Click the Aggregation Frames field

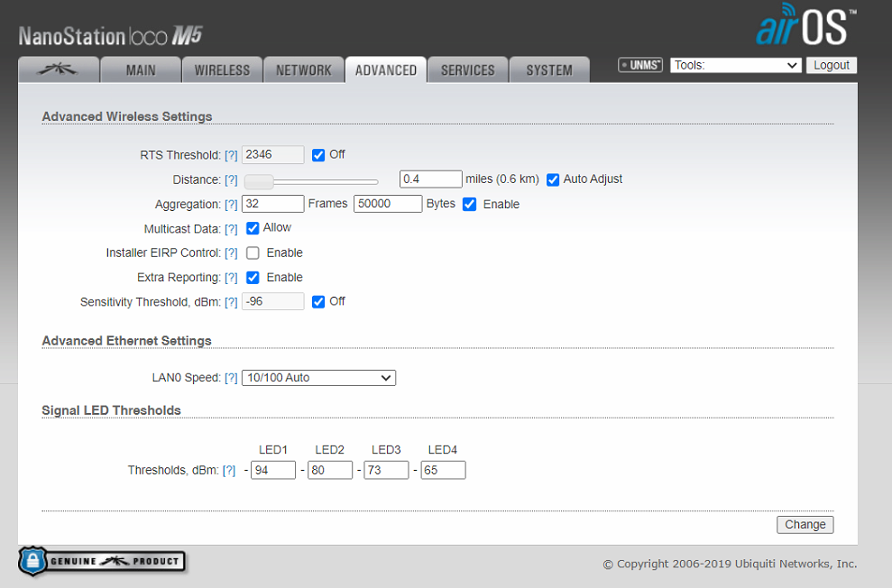click(273, 204)
